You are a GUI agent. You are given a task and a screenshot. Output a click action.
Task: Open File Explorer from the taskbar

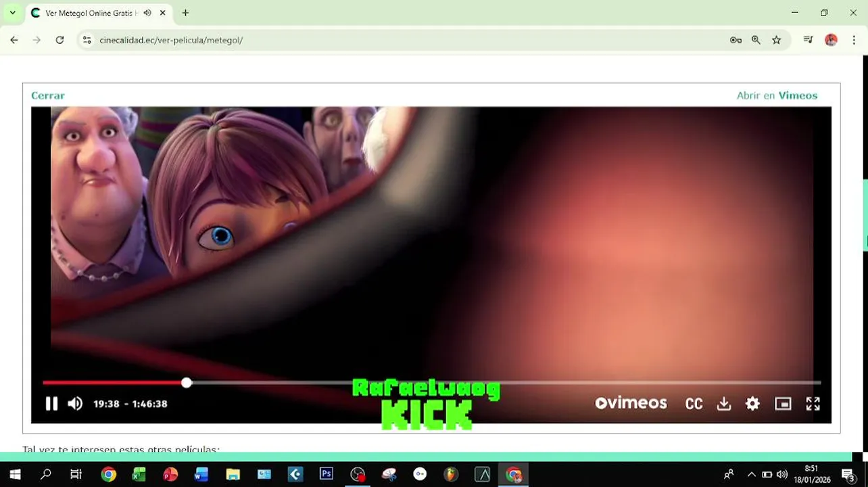233,474
